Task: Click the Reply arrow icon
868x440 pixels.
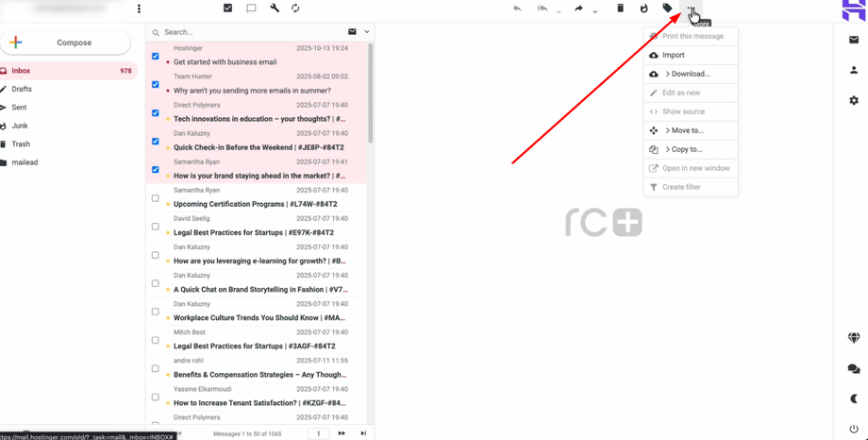Action: coord(517,8)
